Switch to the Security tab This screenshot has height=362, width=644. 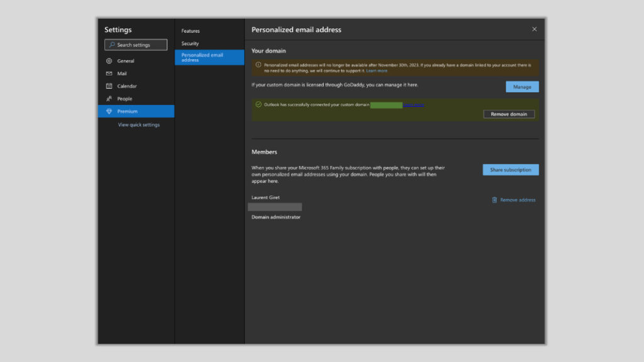[x=190, y=43]
